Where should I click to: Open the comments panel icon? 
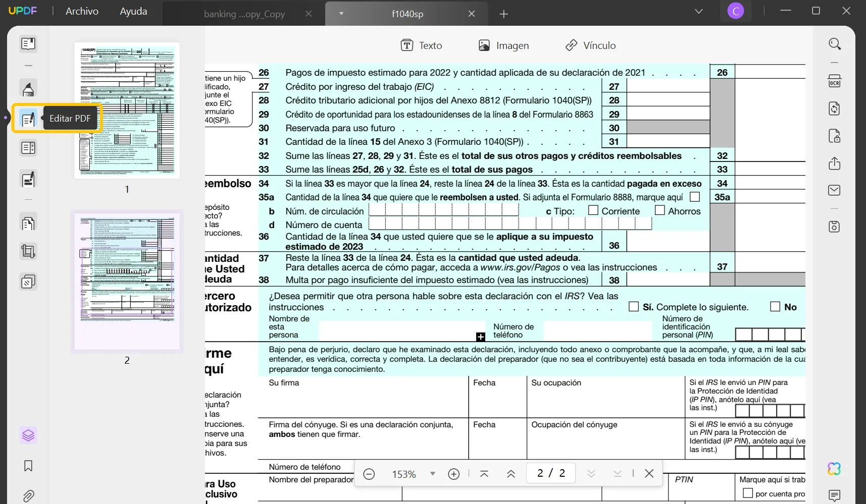point(835,495)
